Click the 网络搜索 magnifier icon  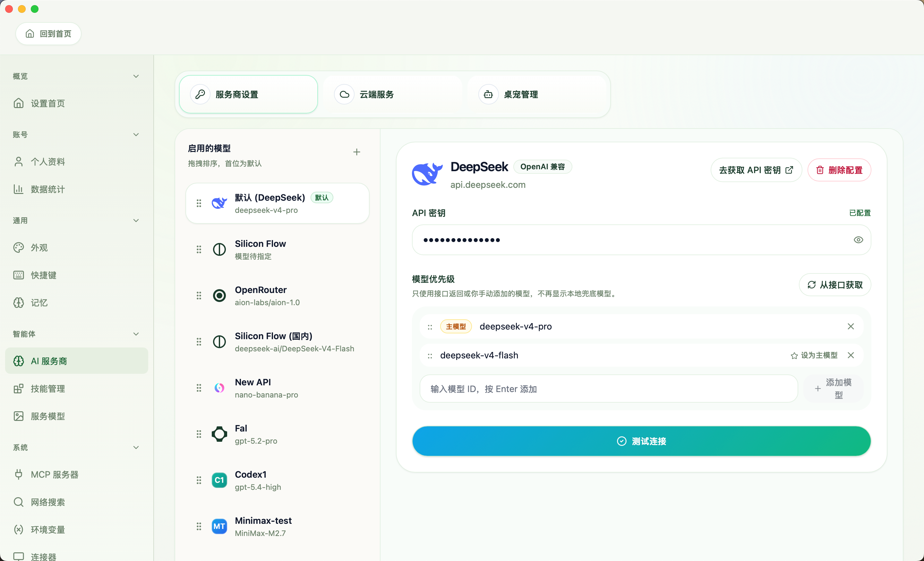18,502
